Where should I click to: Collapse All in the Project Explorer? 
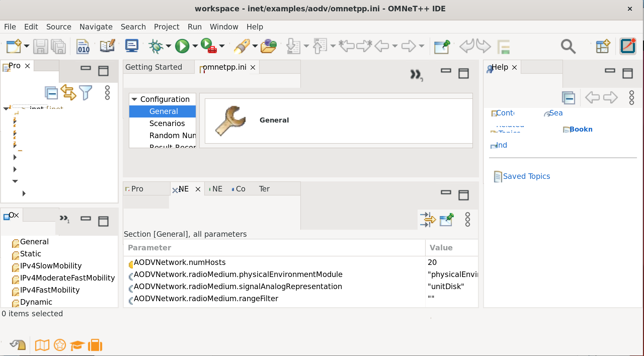pyautogui.click(x=51, y=93)
